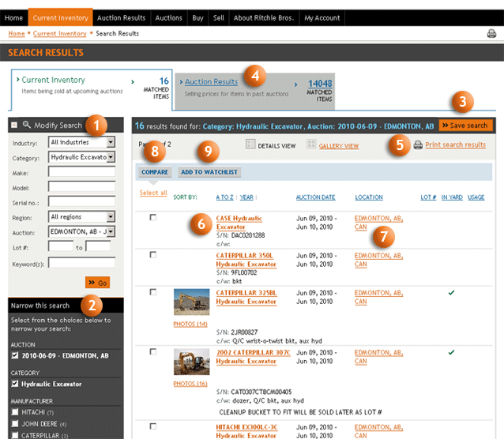Open the HITACHI EX300LC-3C listing
504x439 pixels.
point(246,431)
